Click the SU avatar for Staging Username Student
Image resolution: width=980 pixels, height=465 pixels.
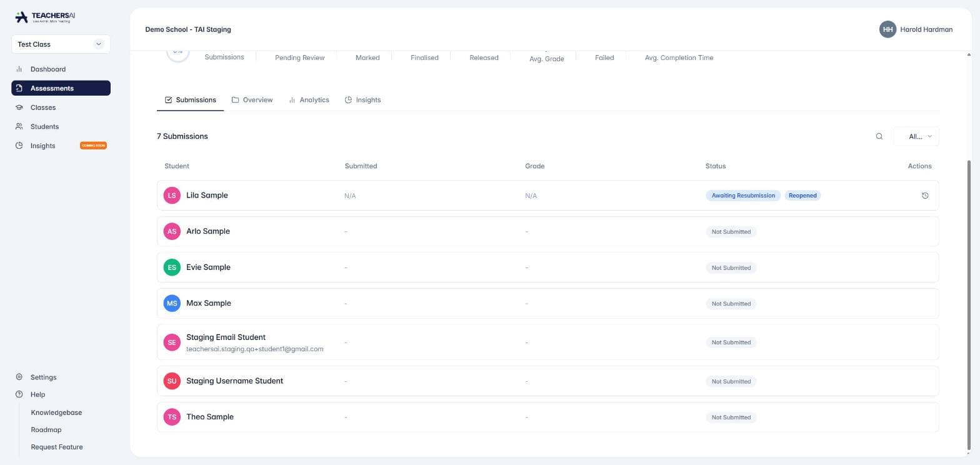click(172, 381)
